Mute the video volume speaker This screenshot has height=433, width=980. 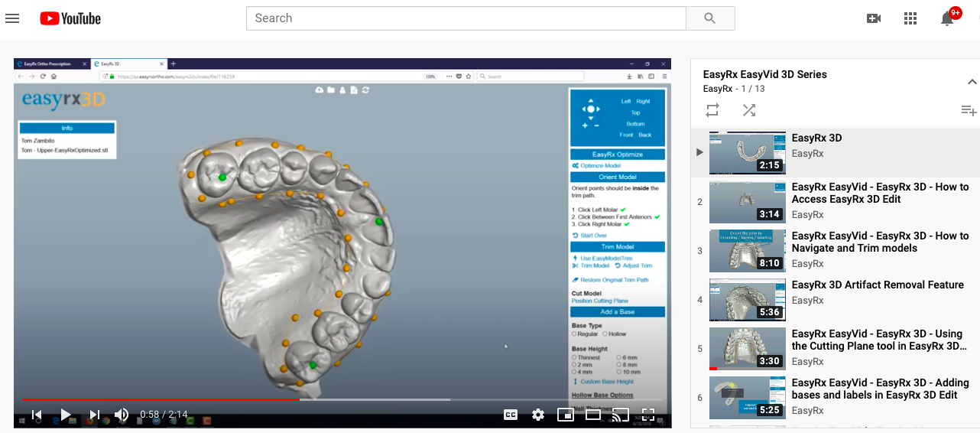pos(122,415)
